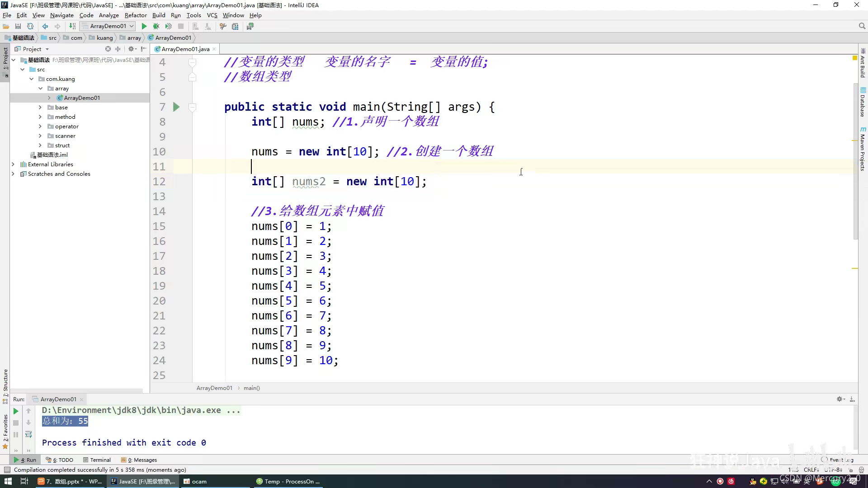868x488 pixels.
Task: Click main() in the editor breadcrumb
Action: [252, 388]
